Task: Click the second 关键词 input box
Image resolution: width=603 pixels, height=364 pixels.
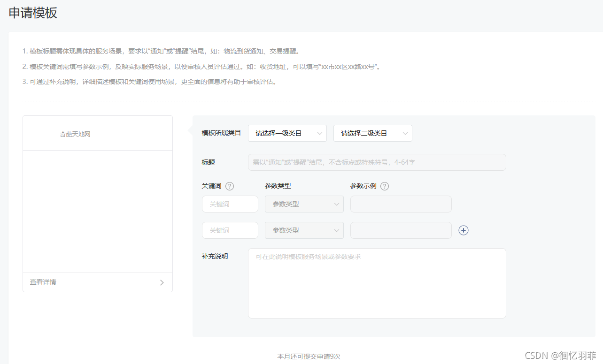Action: pyautogui.click(x=230, y=230)
